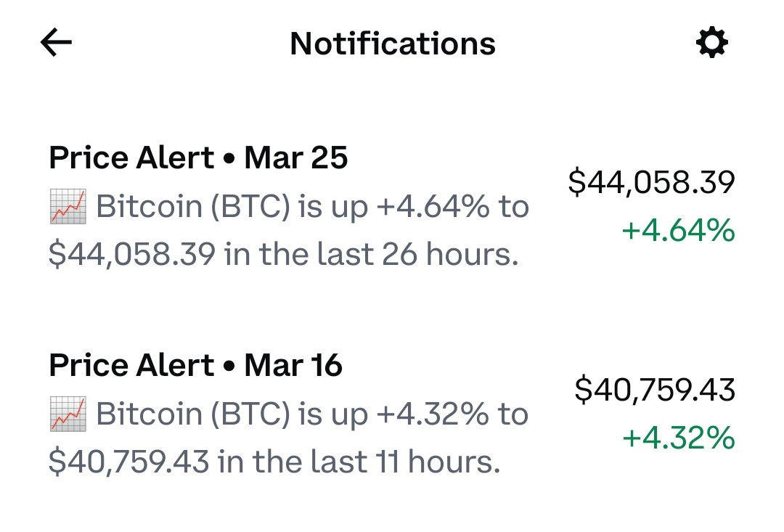Go back using the left arrow
Image resolution: width=784 pixels, height=532 pixels.
(56, 43)
